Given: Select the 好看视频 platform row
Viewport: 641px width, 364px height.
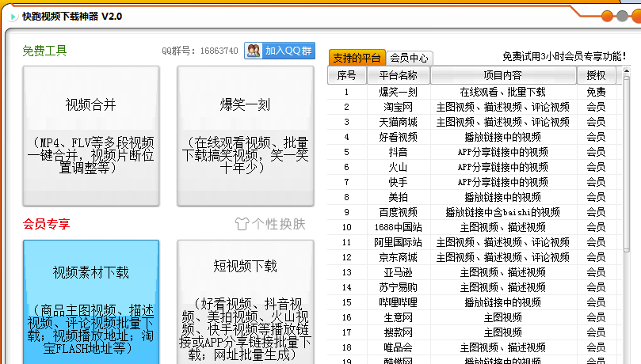Looking at the screenshot, I should click(474, 137).
